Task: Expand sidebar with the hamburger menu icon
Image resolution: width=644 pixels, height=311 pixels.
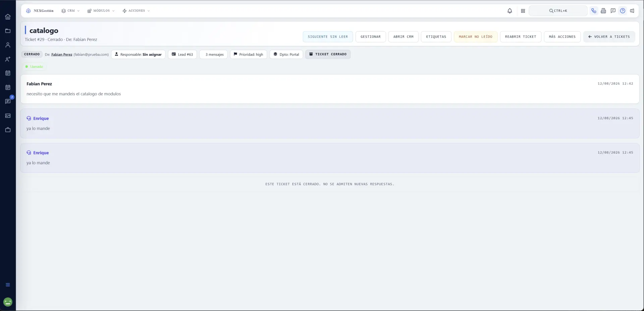Action: 8,285
